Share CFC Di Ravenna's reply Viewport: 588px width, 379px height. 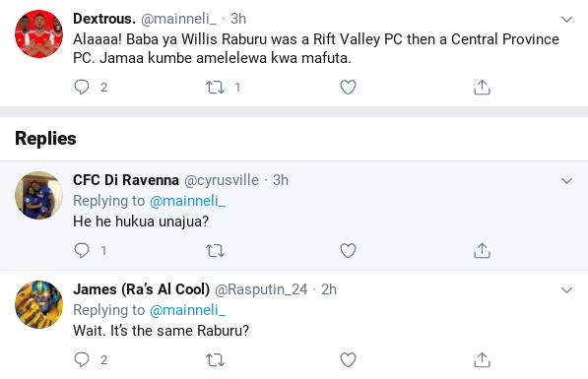point(482,250)
